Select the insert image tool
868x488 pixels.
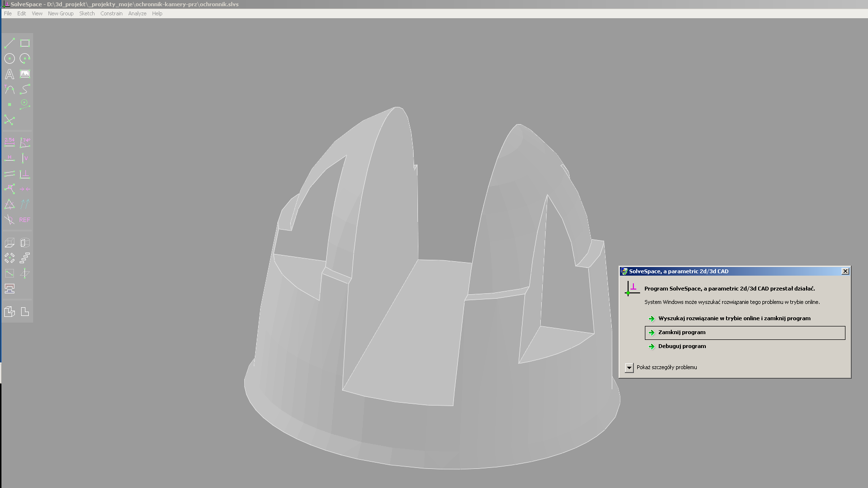25,74
